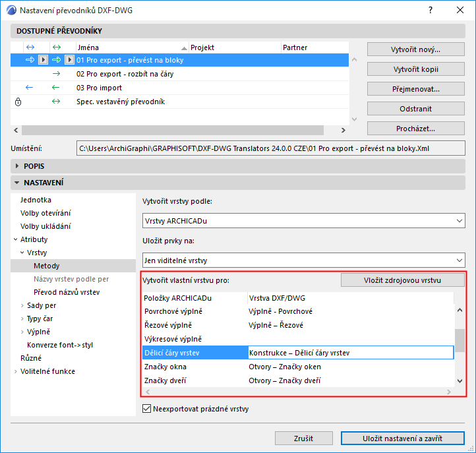This screenshot has height=453, width=476.
Task: Collapse the Vrstvy tree node
Action: click(22, 253)
